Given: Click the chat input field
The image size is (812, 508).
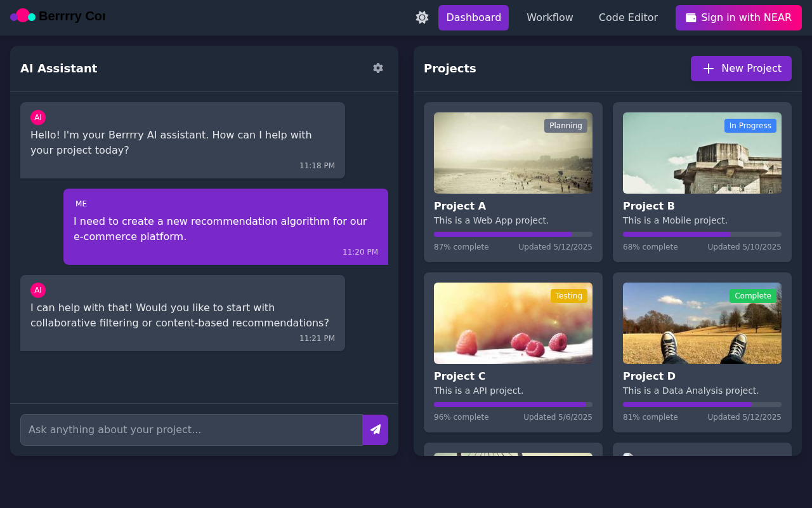Looking at the screenshot, I should [190, 430].
